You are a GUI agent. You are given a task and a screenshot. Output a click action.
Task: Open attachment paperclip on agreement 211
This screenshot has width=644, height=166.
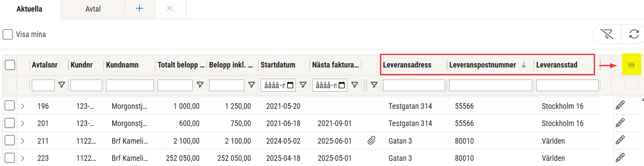point(372,141)
